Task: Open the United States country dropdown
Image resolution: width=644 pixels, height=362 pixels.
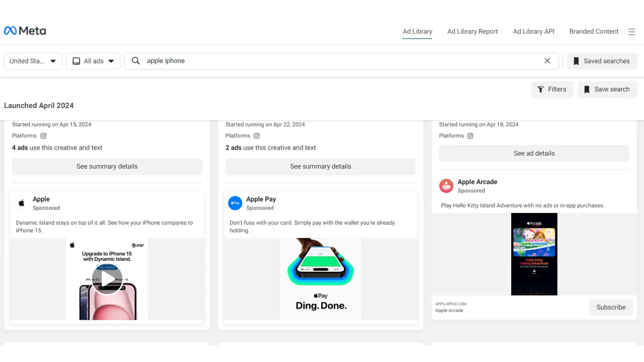Action: [33, 61]
